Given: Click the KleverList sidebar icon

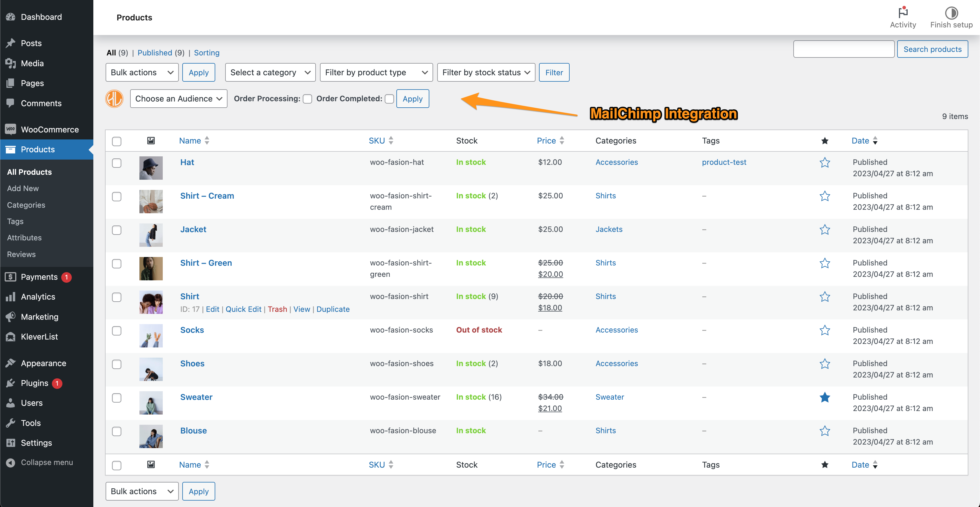Looking at the screenshot, I should (x=11, y=336).
